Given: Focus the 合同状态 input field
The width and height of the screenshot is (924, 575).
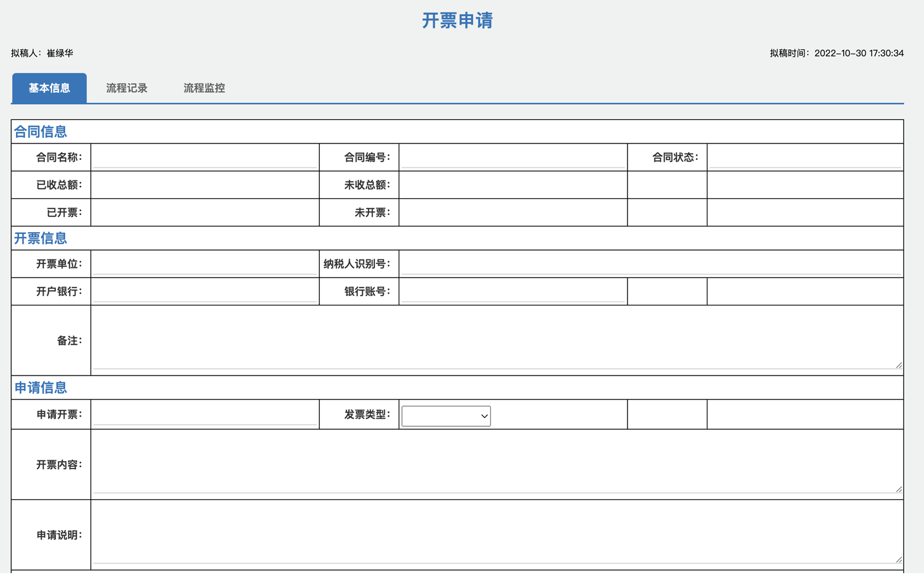Looking at the screenshot, I should (x=805, y=156).
